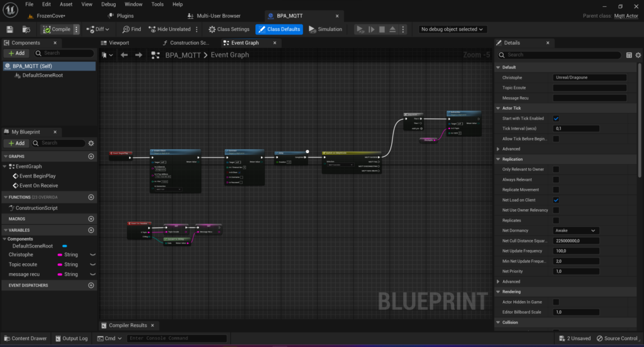Open Class Settings
This screenshot has height=347, width=644.
[x=230, y=29]
